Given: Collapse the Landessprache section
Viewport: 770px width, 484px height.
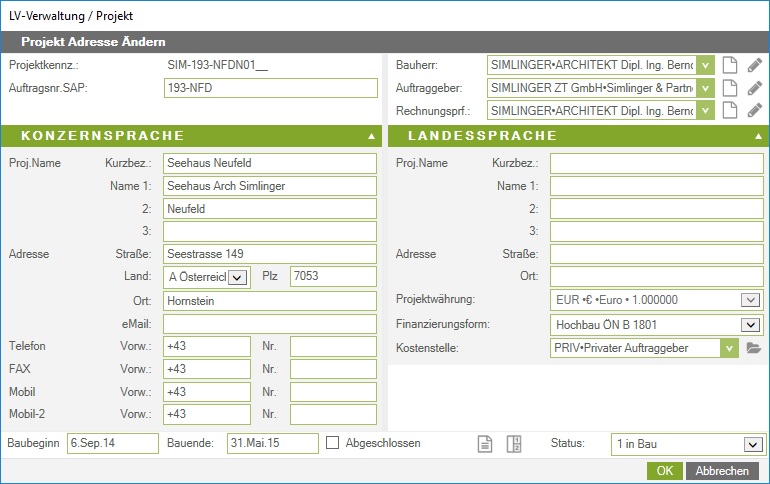Looking at the screenshot, I should click(757, 136).
